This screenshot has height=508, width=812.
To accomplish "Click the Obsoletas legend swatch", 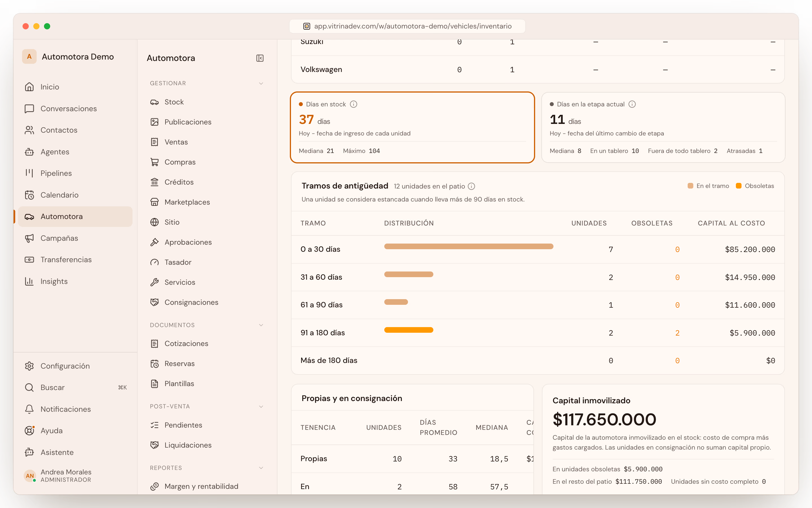I will click(x=738, y=186).
